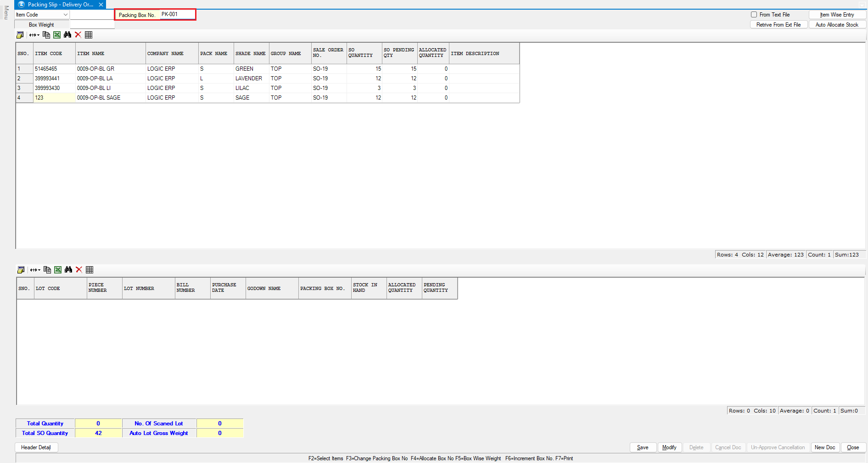Click the Packing Box No. input field
The image size is (868, 463).
(177, 15)
